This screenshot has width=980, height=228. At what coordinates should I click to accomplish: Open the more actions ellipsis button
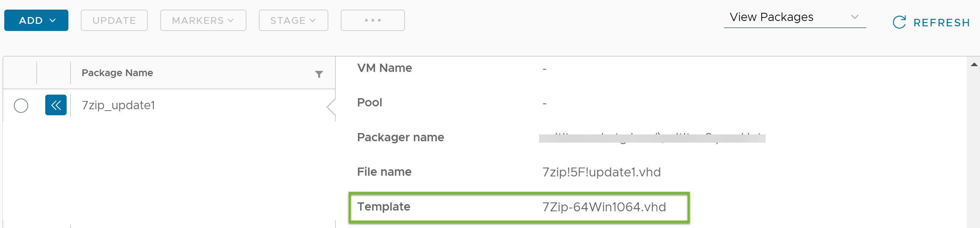[x=372, y=20]
